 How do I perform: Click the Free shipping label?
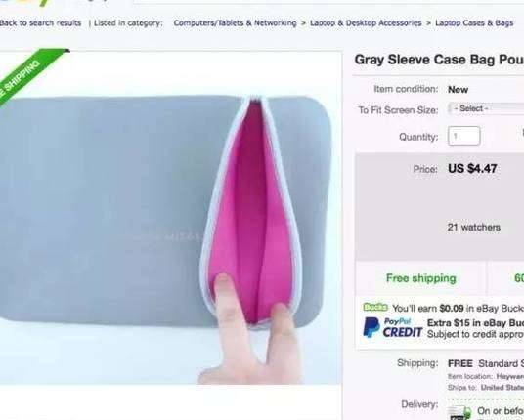(x=421, y=278)
